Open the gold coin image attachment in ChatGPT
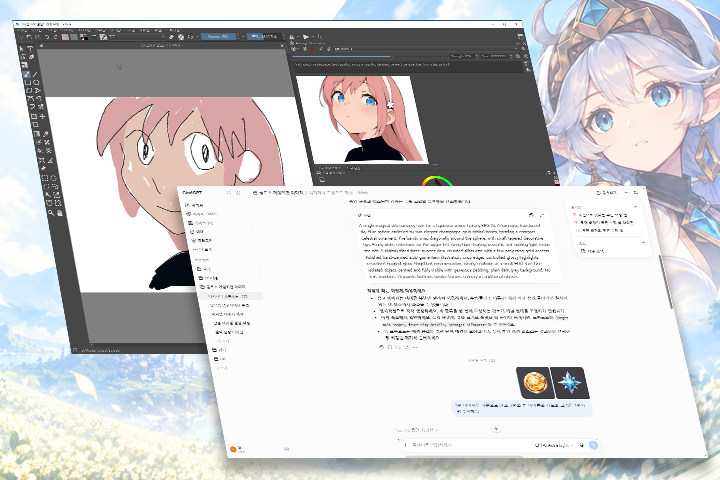Screen dimensions: 720x480 click(533, 382)
